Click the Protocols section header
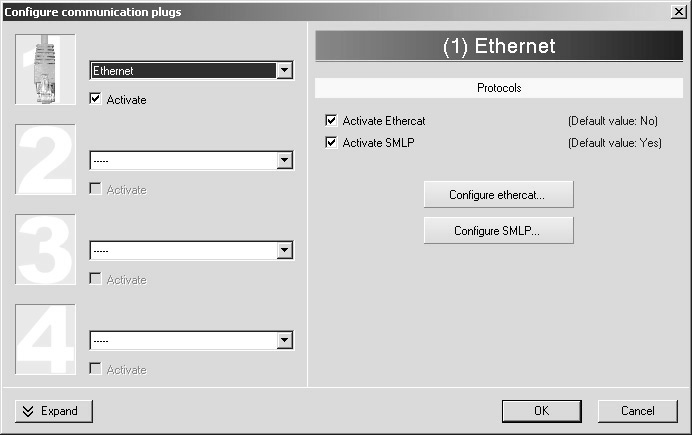 coord(499,88)
